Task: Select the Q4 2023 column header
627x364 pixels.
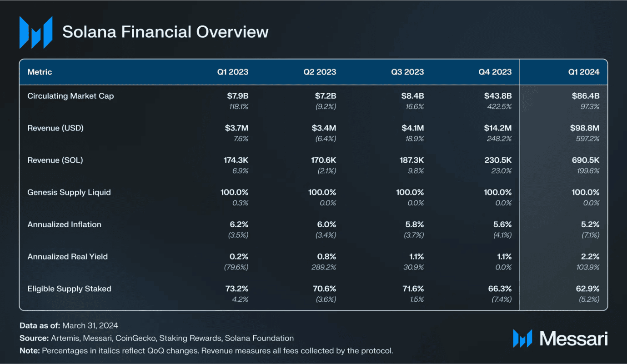Action: coord(495,72)
